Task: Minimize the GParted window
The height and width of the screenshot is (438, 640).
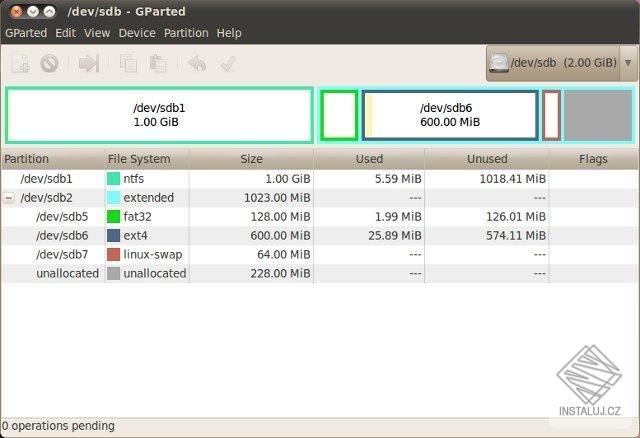Action: pos(33,11)
